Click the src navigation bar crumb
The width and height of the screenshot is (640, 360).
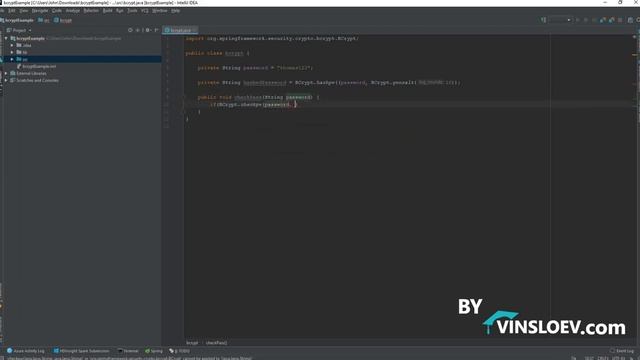pos(44,20)
